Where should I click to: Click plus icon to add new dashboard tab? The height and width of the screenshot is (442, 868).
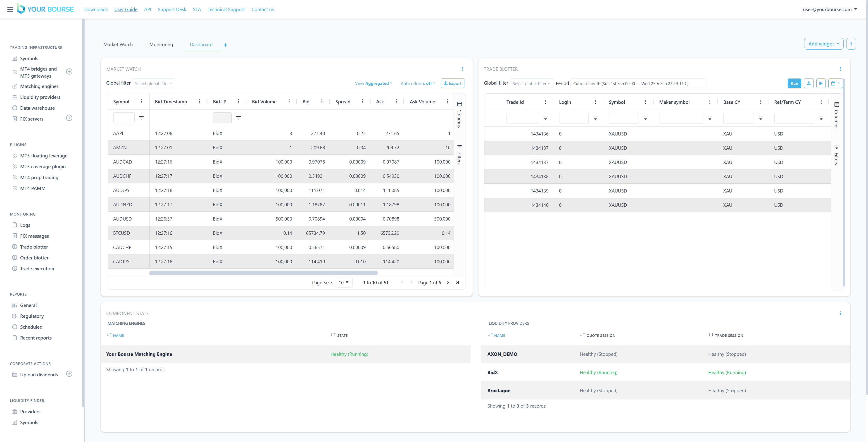tap(225, 45)
